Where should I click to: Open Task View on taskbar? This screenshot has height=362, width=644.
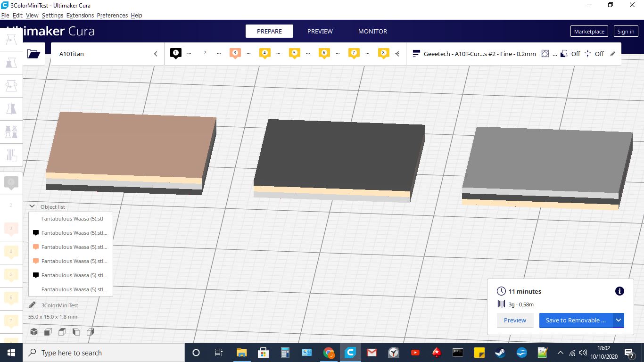point(218,353)
